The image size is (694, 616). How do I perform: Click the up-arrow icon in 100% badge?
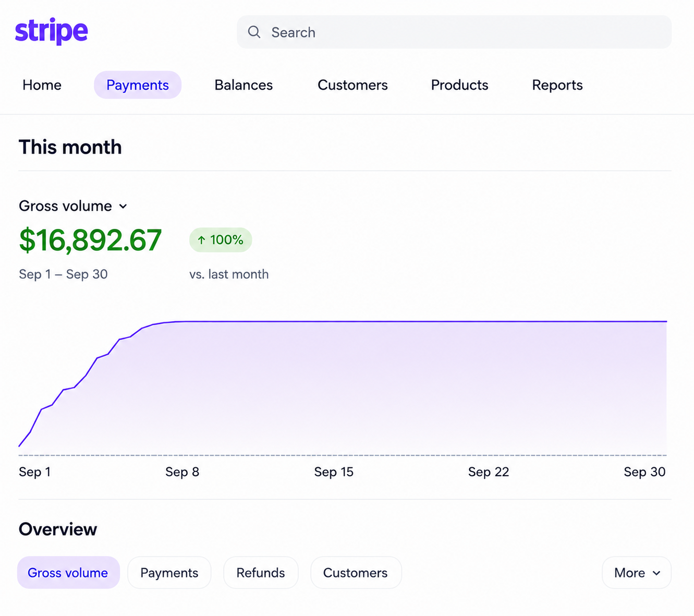click(201, 240)
